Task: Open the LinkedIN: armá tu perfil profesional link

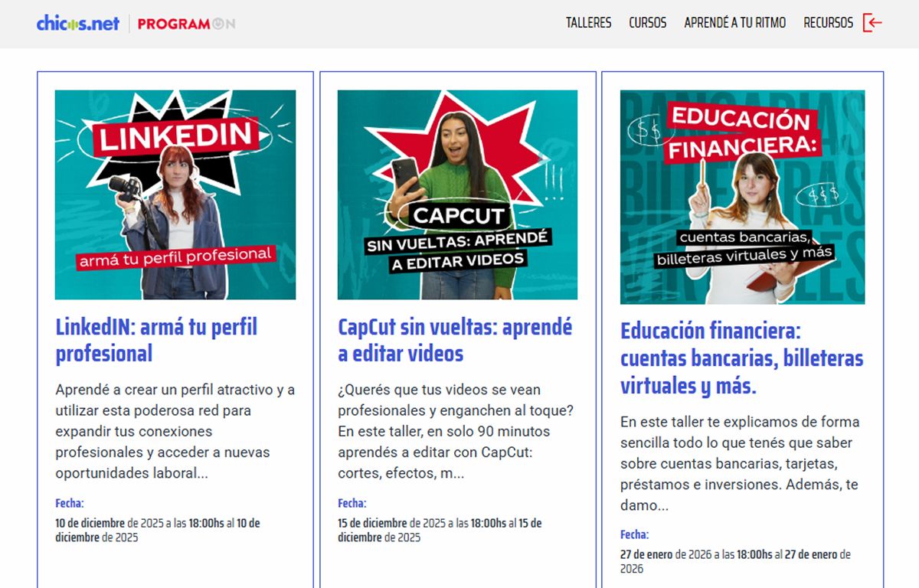Action: pyautogui.click(x=157, y=340)
